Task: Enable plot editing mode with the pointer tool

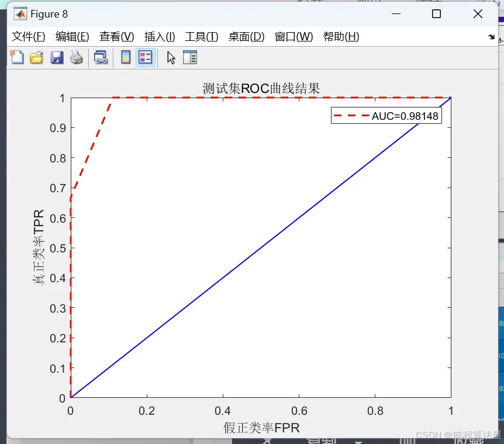Action: pos(170,57)
